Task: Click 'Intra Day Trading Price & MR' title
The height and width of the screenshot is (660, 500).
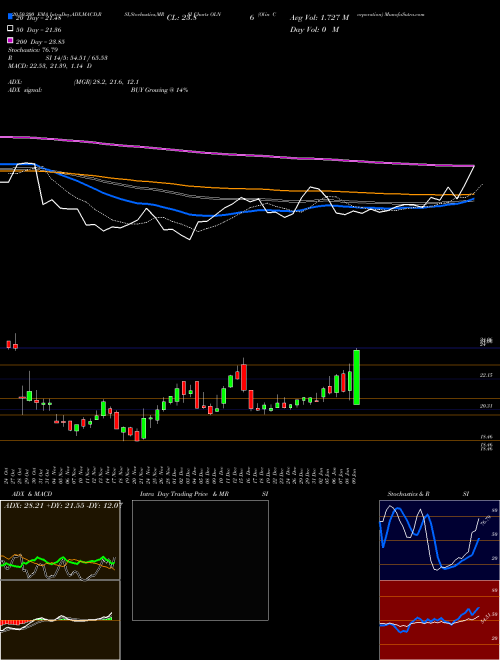Action: click(x=184, y=494)
